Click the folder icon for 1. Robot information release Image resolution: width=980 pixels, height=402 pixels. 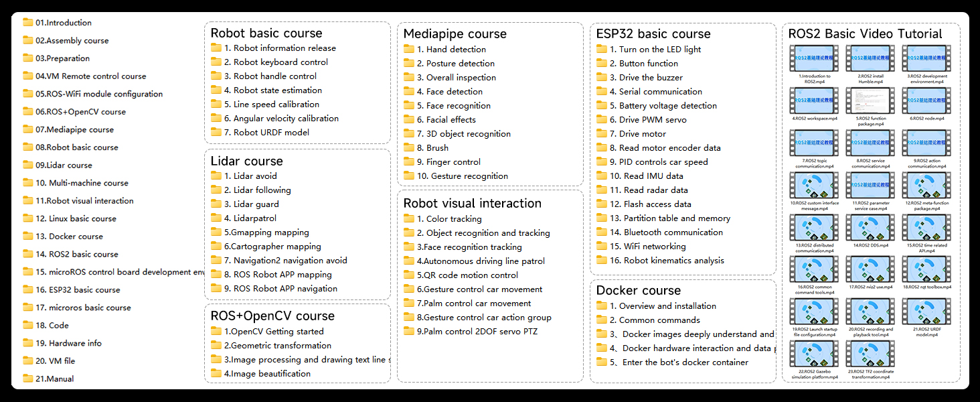pyautogui.click(x=216, y=48)
